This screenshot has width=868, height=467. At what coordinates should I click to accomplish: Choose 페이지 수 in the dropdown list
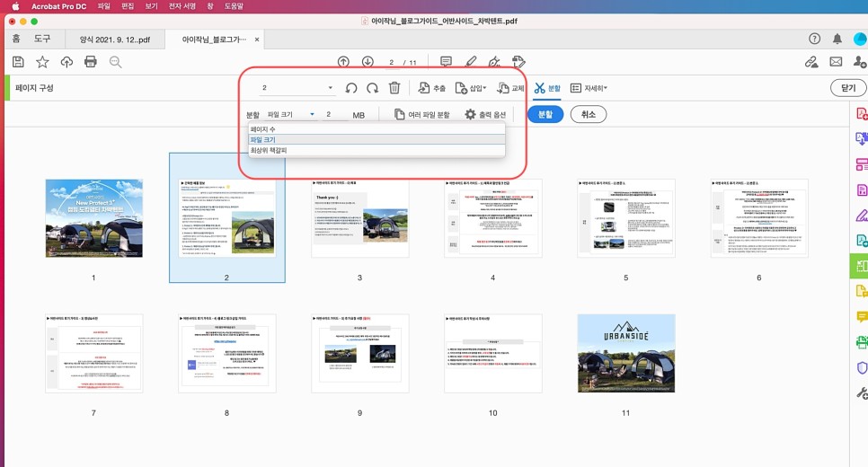pyautogui.click(x=376, y=129)
